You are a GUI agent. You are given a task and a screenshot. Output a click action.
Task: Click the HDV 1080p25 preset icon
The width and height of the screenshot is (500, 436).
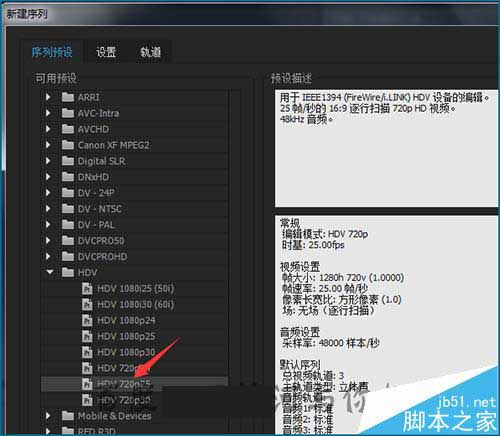click(87, 336)
